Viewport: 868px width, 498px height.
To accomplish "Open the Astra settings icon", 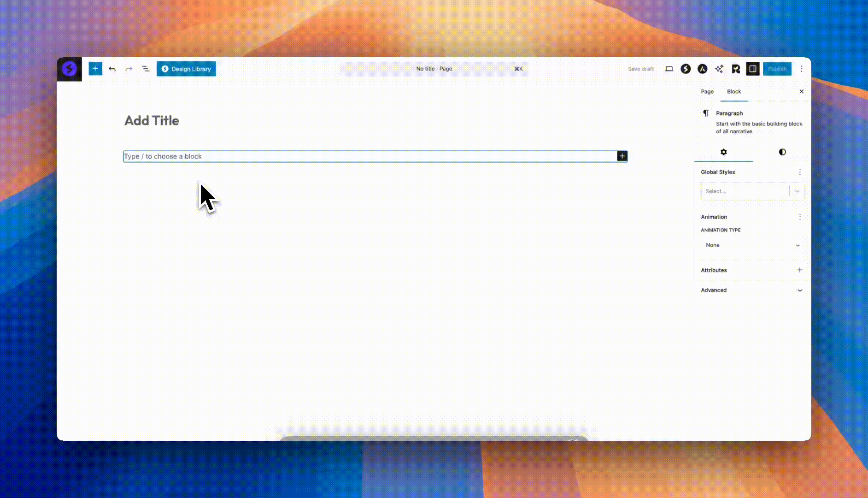I will tap(702, 69).
